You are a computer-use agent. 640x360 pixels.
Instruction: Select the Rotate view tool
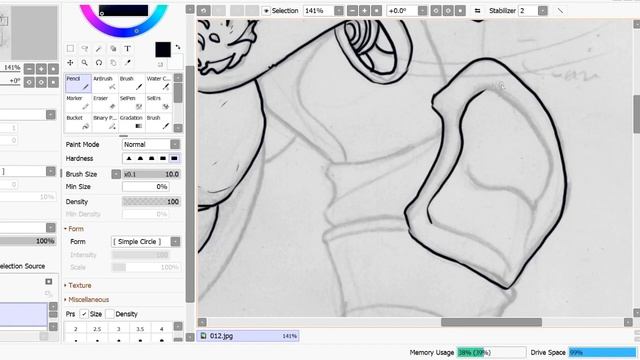pos(99,62)
